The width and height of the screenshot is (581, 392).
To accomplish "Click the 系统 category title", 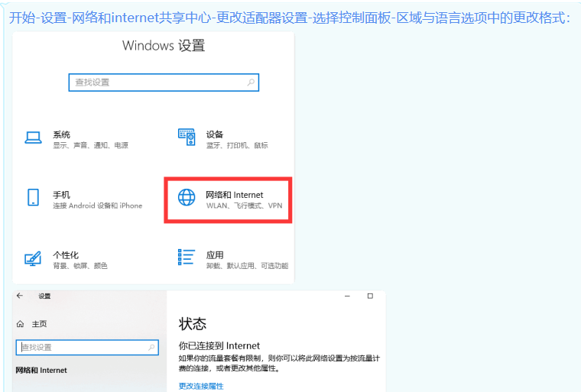I will 61,134.
